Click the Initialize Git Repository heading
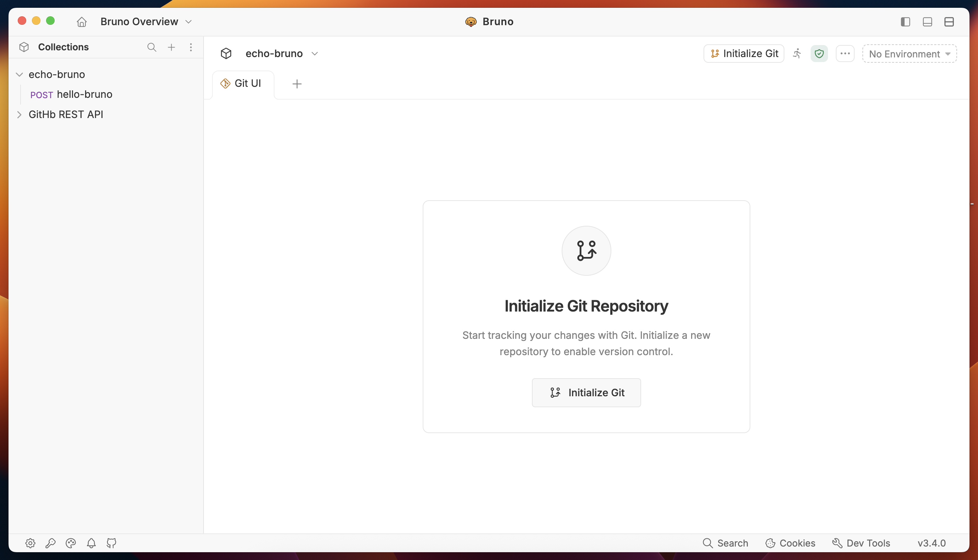Viewport: 978px width, 560px height. (586, 306)
